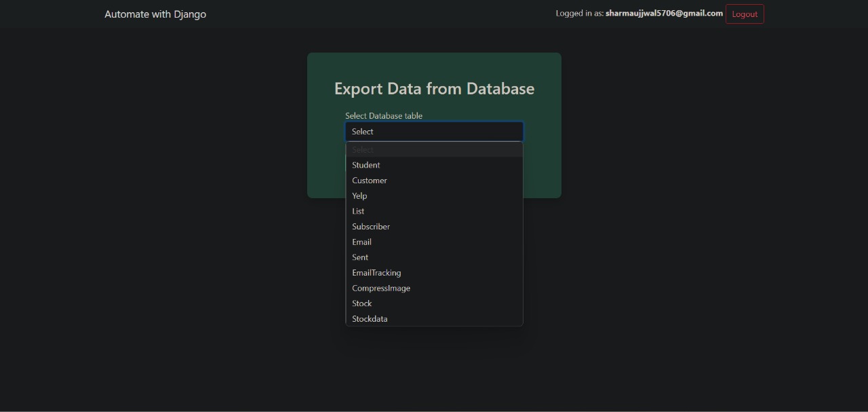Click the greyed-out Select placeholder option
This screenshot has width=868, height=412.
(434, 150)
